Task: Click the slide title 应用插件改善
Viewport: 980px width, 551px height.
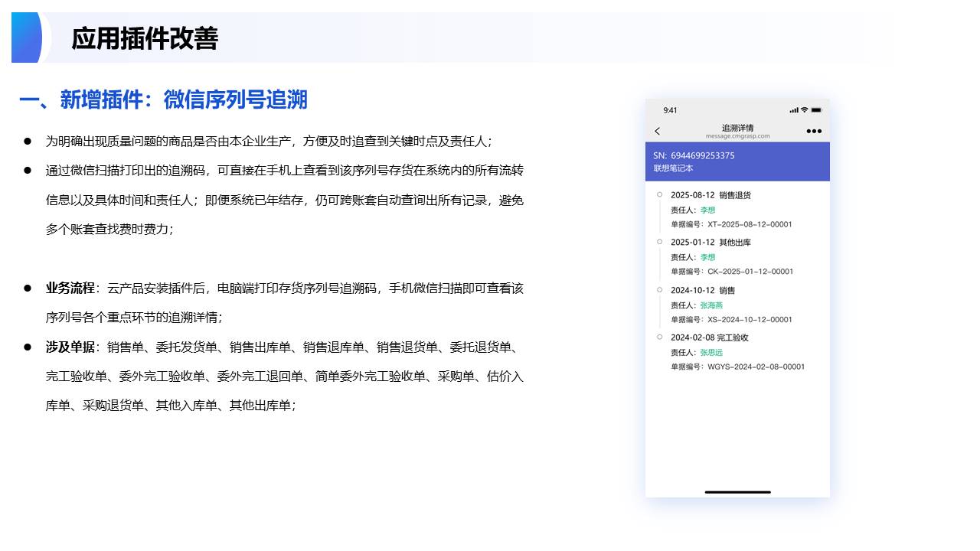Action: 145,38
